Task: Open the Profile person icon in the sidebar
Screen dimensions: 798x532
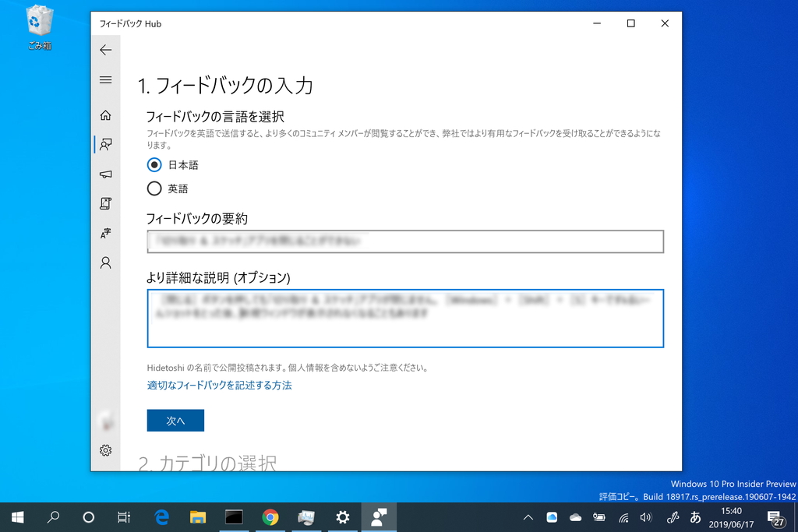Action: coord(105,262)
